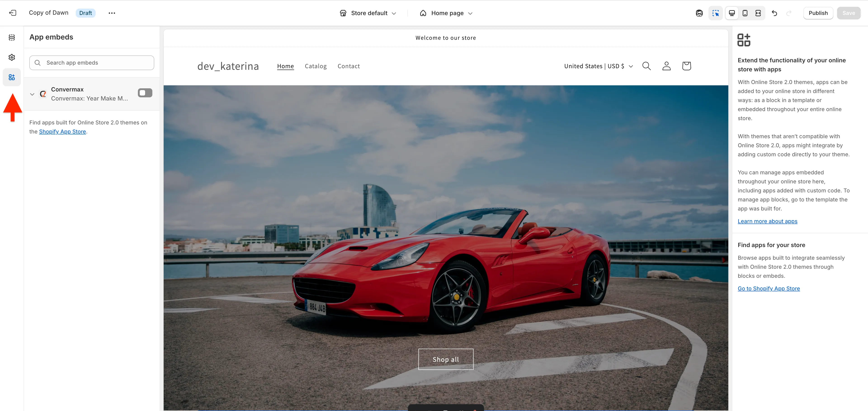Click the Shop all banner button

point(446,359)
